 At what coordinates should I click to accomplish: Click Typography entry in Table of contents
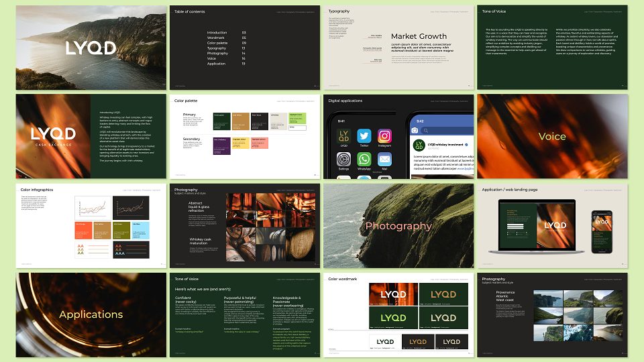click(217, 48)
